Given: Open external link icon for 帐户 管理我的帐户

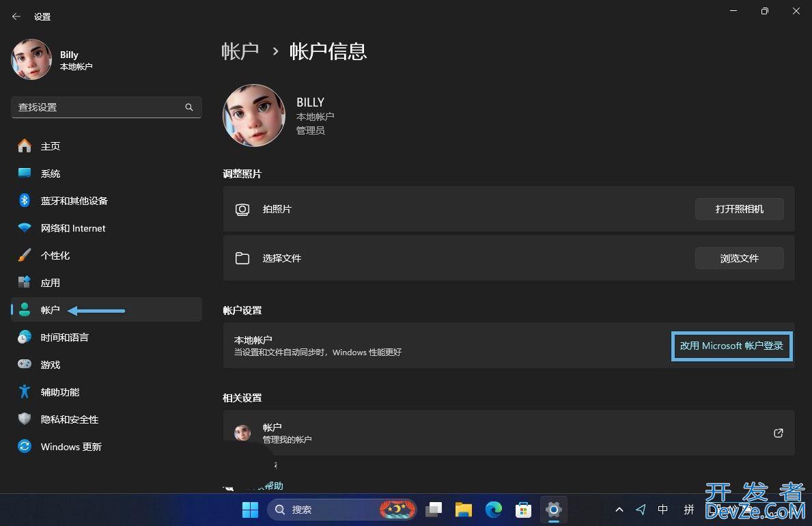Looking at the screenshot, I should click(x=778, y=433).
